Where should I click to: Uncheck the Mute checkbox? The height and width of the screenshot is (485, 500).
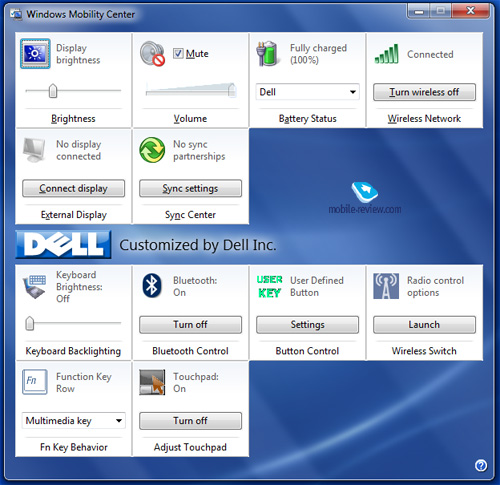tap(178, 53)
